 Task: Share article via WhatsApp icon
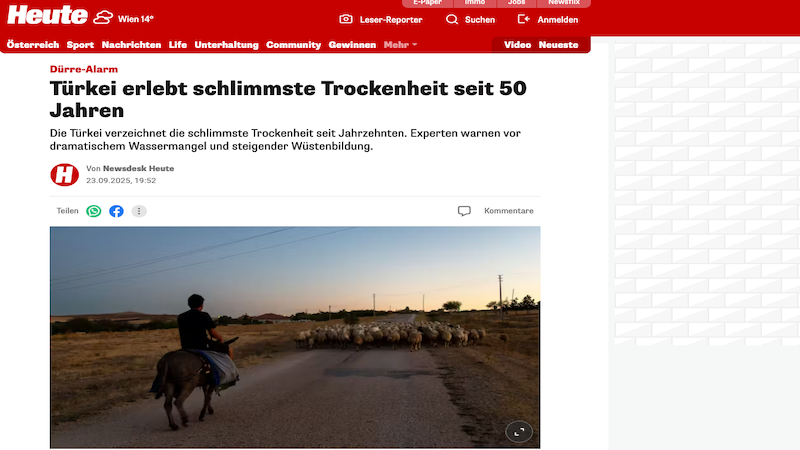point(94,211)
